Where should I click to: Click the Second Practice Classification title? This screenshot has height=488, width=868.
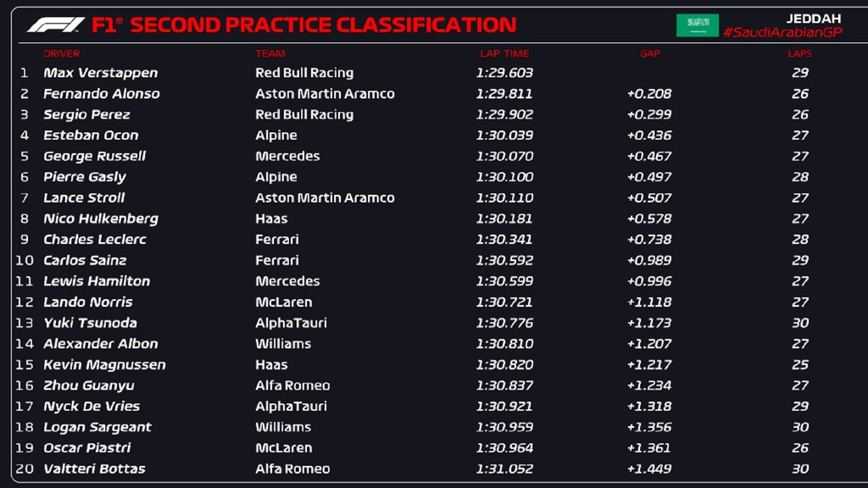323,25
